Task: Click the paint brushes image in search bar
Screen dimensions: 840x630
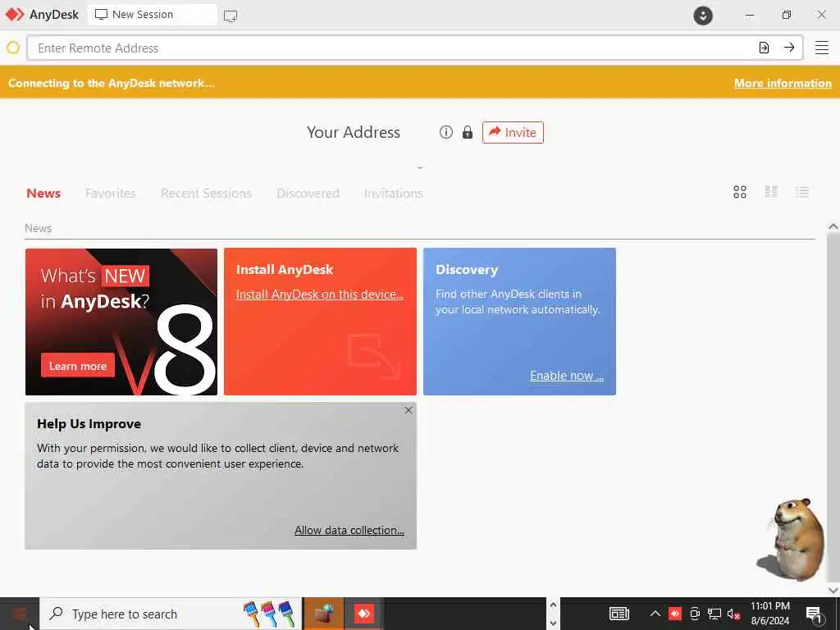Action: point(269,614)
